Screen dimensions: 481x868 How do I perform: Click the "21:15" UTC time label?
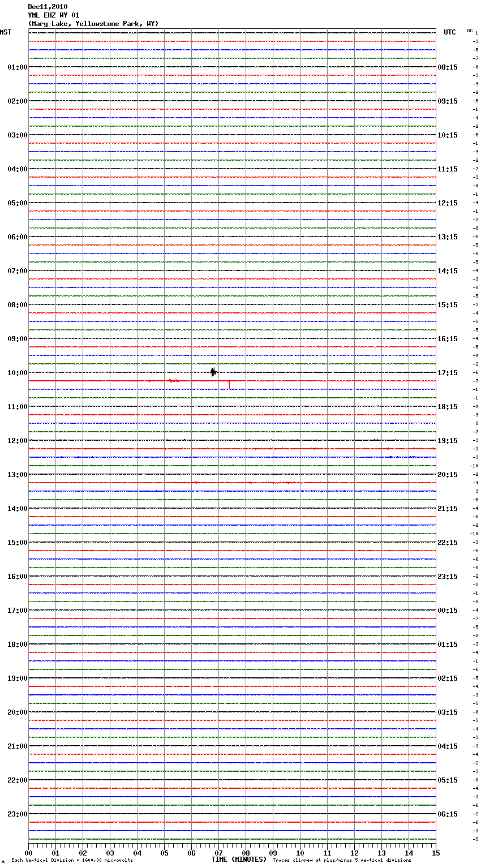point(448,509)
